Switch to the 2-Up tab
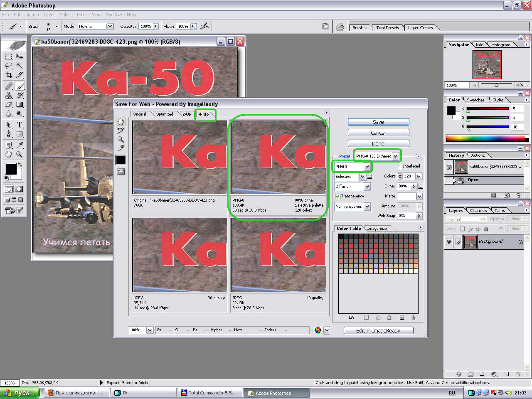532x399 pixels. tap(187, 114)
